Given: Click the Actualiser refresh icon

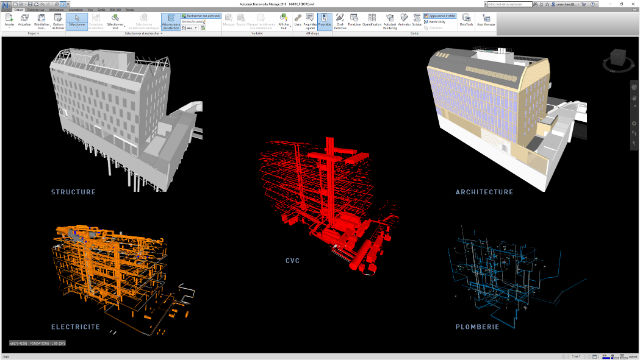Looking at the screenshot, I should [x=24, y=20].
